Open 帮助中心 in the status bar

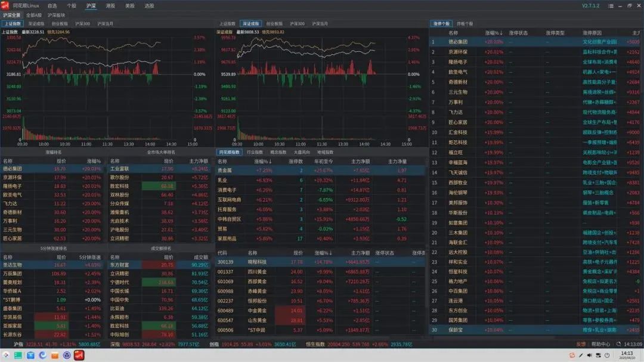pyautogui.click(x=600, y=344)
